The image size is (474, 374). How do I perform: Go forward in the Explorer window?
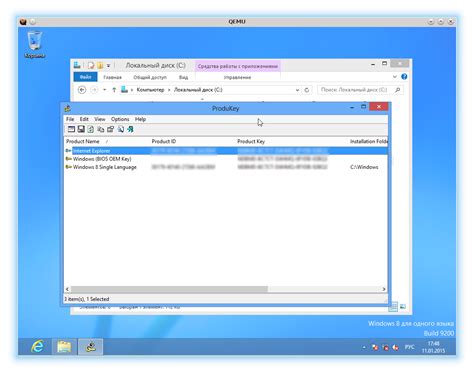coord(94,90)
